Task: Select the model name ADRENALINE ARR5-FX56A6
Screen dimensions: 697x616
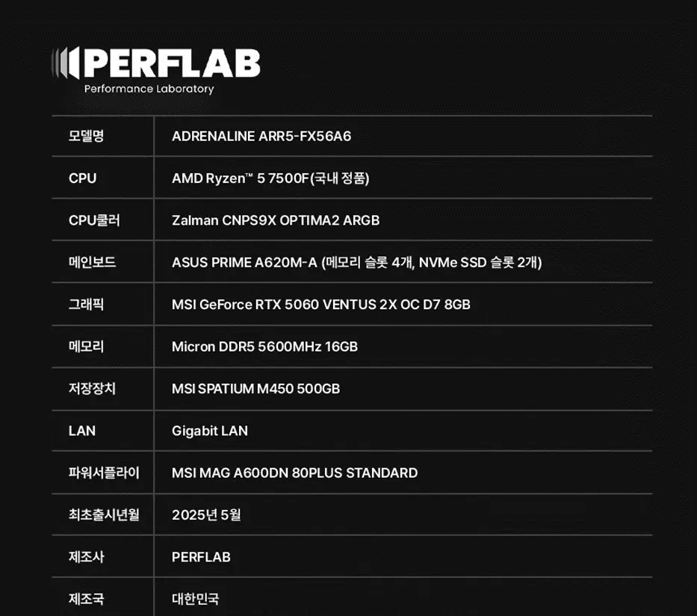Action: [261, 136]
